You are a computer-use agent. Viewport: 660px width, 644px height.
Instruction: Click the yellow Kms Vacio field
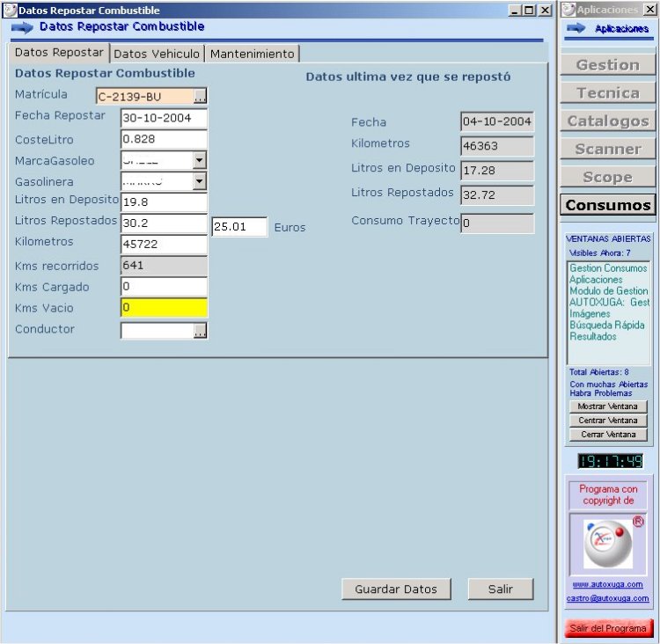pyautogui.click(x=164, y=308)
